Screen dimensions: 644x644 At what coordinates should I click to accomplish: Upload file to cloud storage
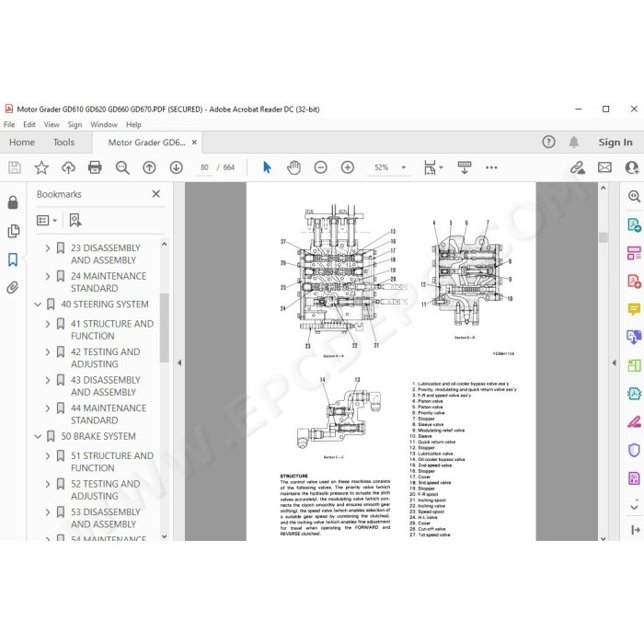[69, 167]
